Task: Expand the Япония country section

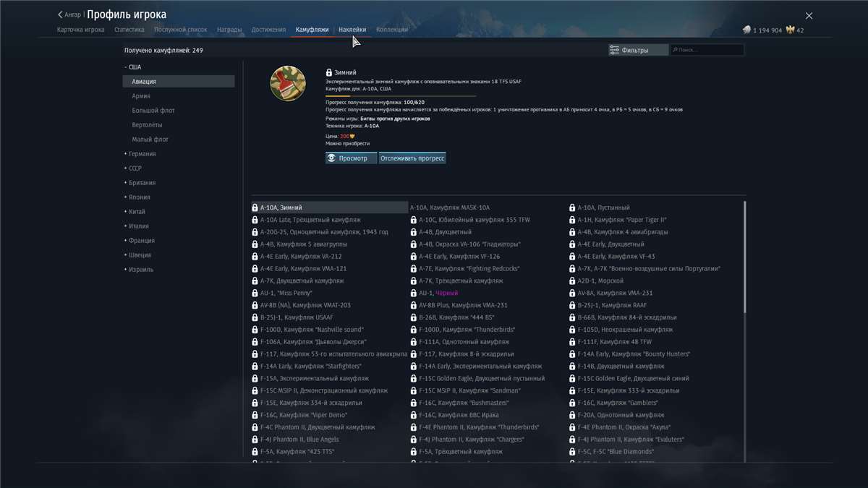Action: pyautogui.click(x=125, y=197)
